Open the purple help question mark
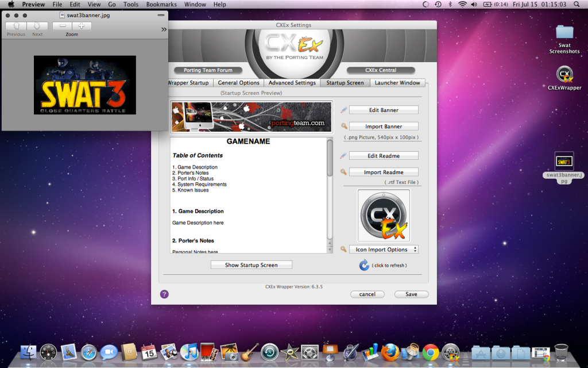This screenshot has height=368, width=588. click(x=164, y=294)
